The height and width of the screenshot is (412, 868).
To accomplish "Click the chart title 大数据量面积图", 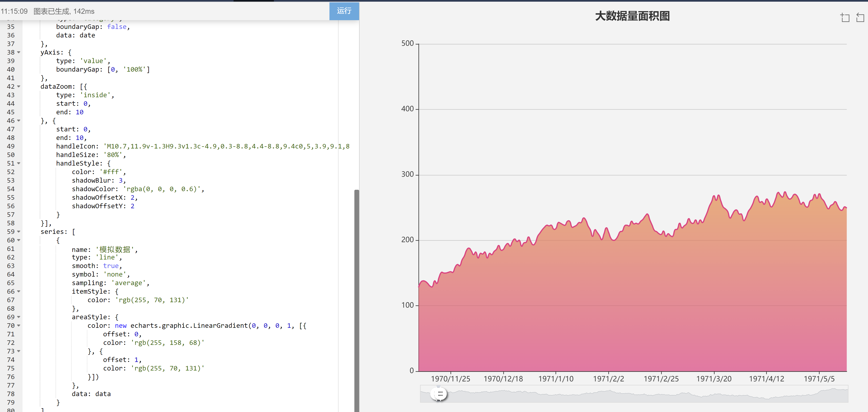I will [633, 16].
